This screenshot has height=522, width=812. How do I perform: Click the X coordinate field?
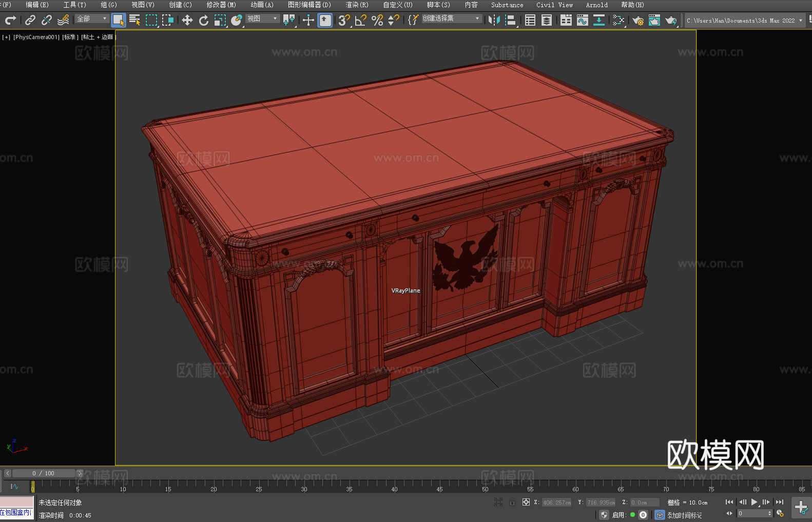557,503
